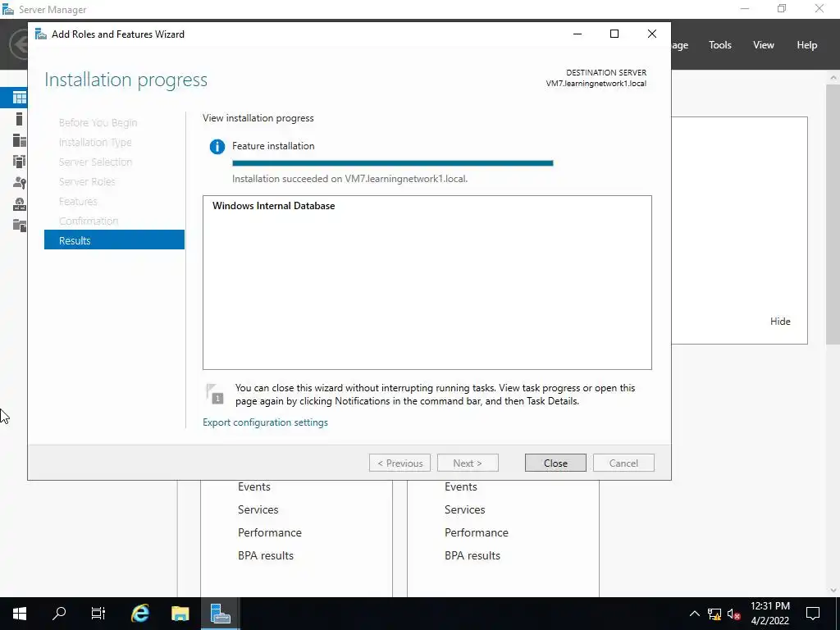Open the All Servers icon in sidebar

[x=20, y=140]
